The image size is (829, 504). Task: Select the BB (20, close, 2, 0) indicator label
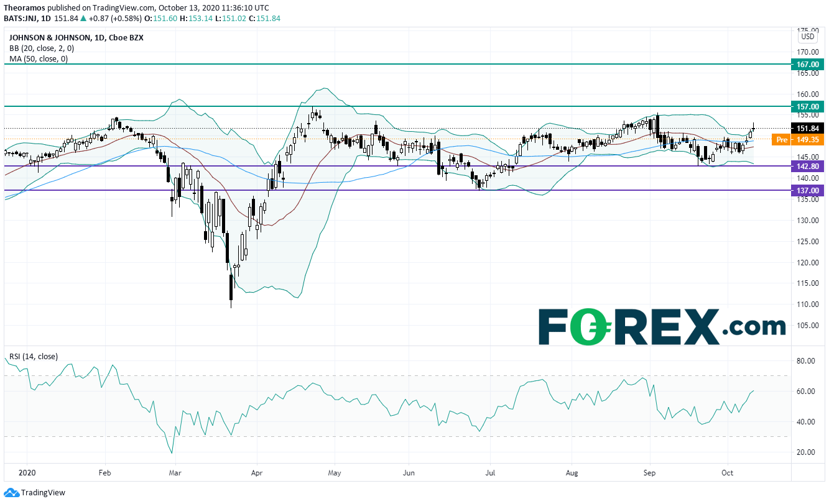pyautogui.click(x=42, y=48)
